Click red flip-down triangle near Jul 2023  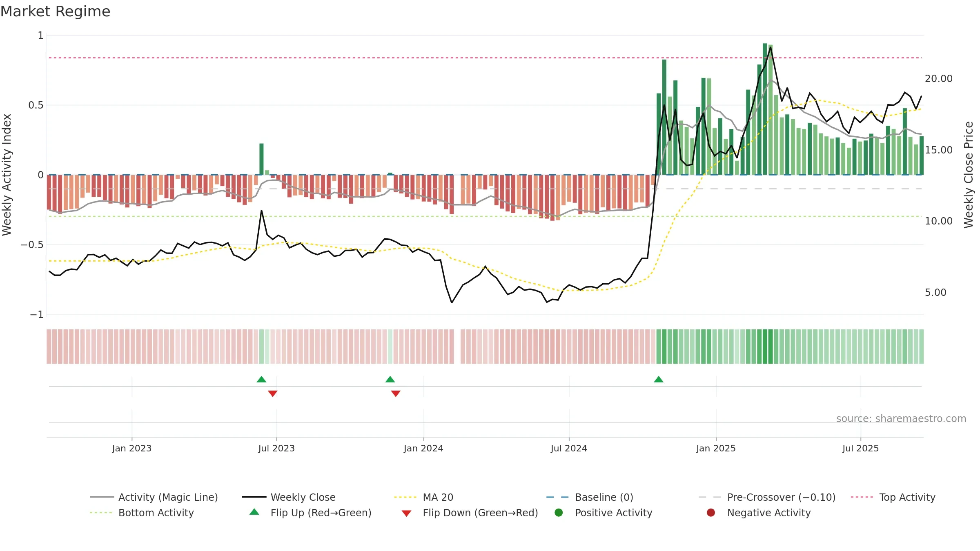coord(273,393)
